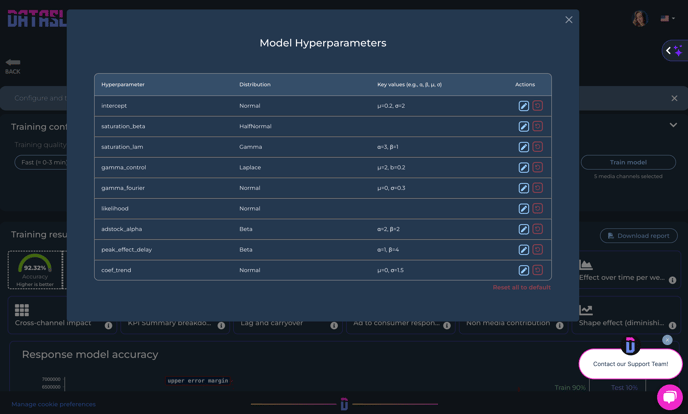Click the Gamma distribution cell
The width and height of the screenshot is (688, 414).
pos(251,147)
